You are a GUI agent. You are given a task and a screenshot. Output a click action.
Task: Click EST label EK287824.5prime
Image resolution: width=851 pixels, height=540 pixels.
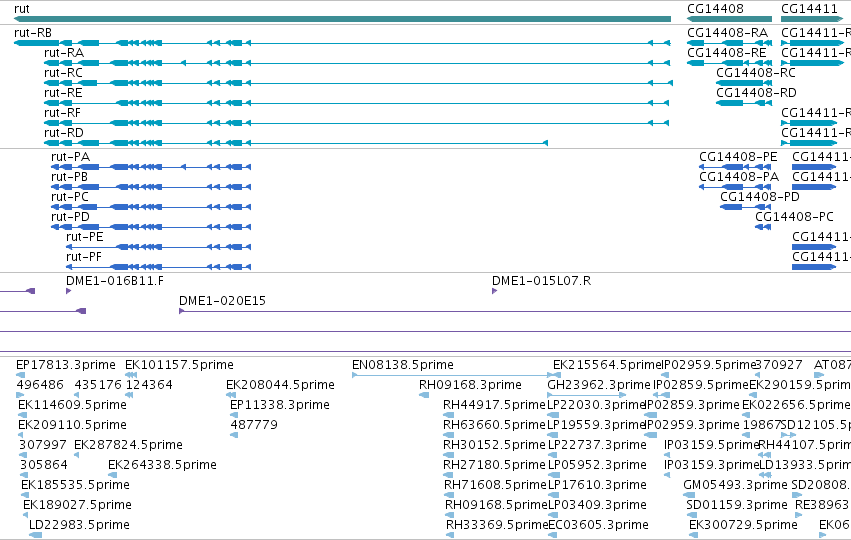(129, 445)
